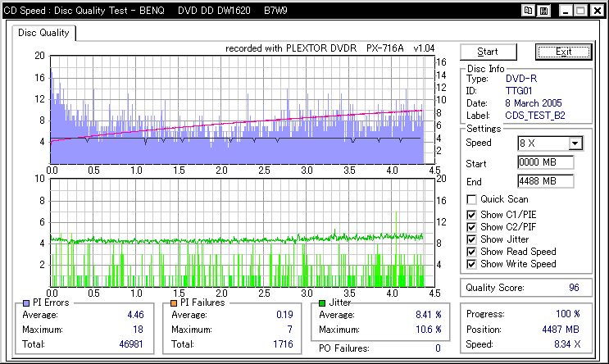This screenshot has height=364, width=609.
Task: Enable the Quick Scan checkbox
Action: click(x=471, y=199)
